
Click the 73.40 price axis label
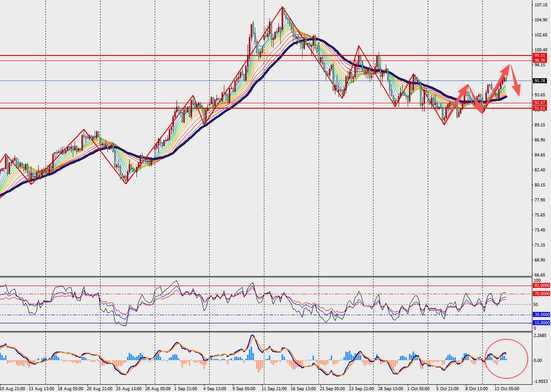click(540, 230)
